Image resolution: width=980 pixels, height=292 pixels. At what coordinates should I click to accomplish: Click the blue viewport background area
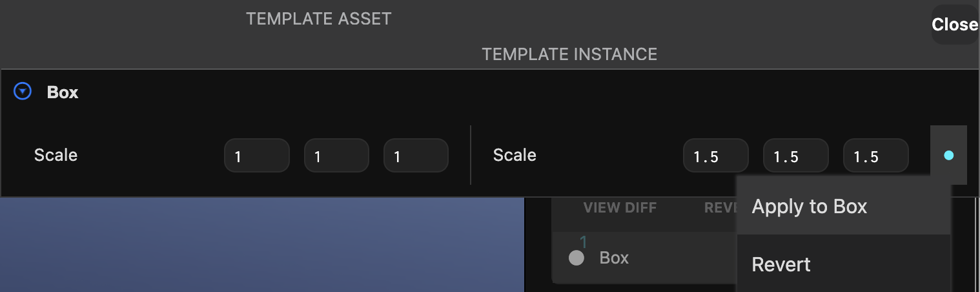coord(261,245)
